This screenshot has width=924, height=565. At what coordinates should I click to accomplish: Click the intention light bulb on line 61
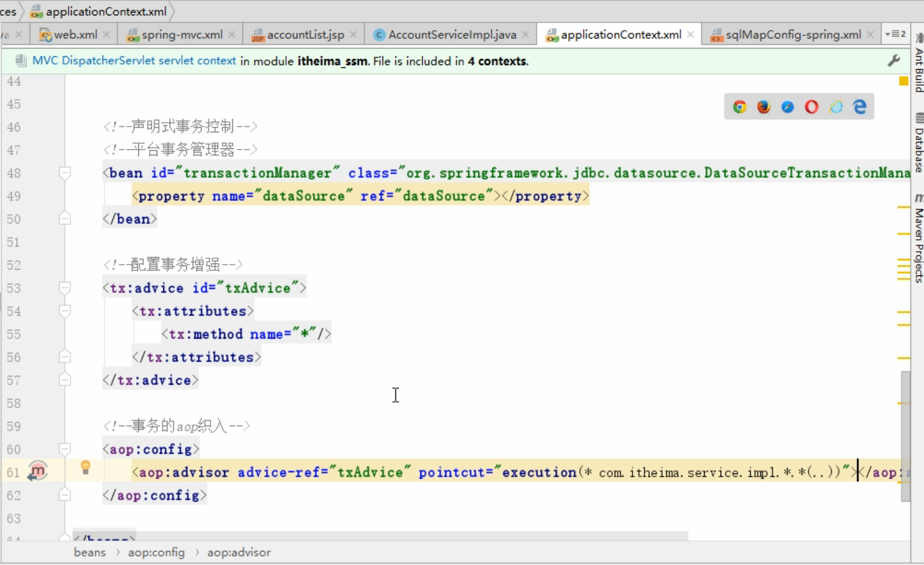85,468
